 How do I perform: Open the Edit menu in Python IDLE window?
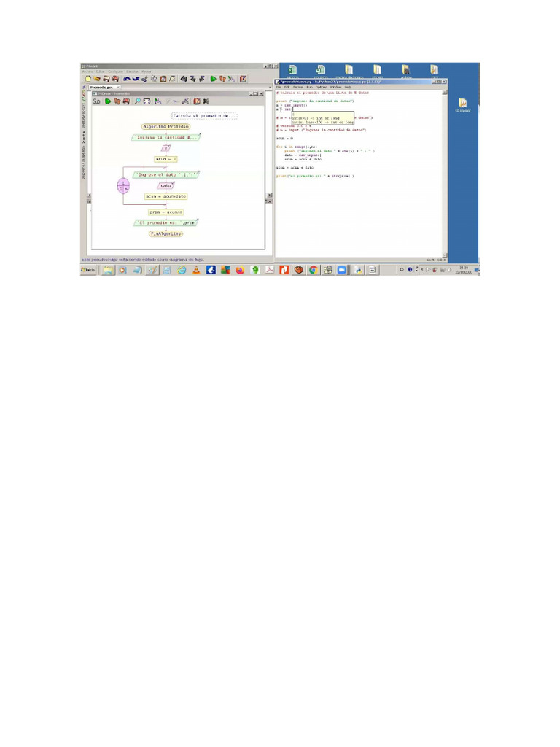pos(287,88)
